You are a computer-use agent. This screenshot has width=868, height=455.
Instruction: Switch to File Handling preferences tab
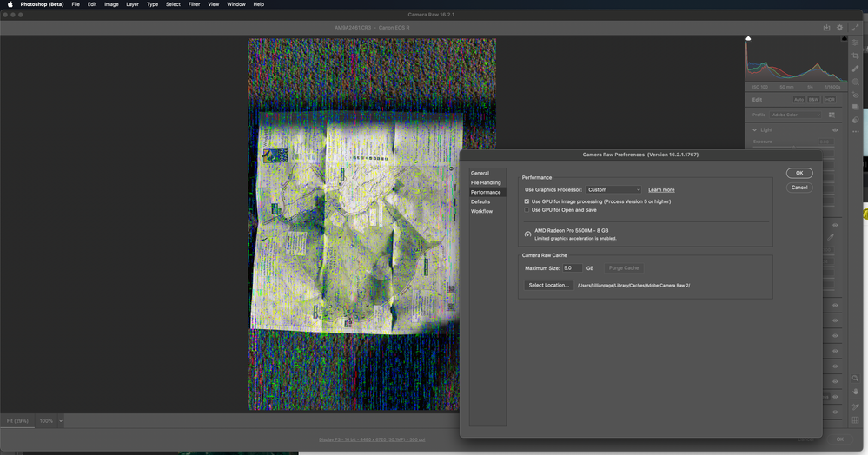[x=486, y=182]
